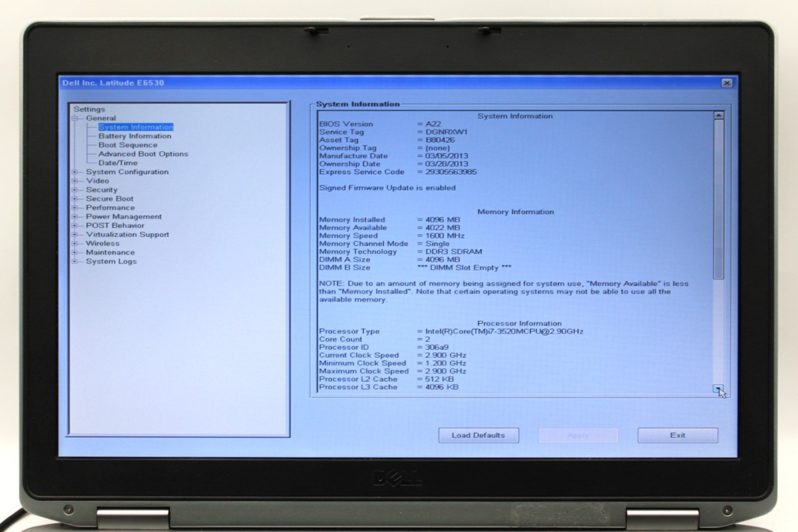Expand the System Configuration node

75,172
